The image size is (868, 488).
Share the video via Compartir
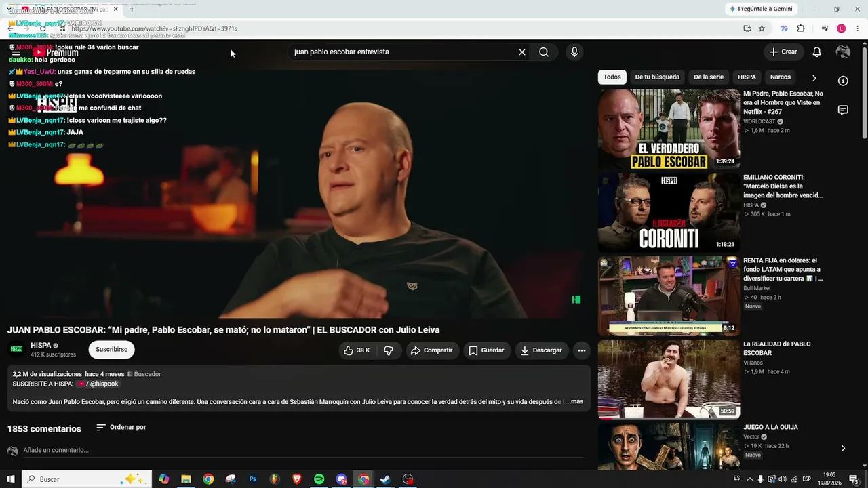click(431, 350)
